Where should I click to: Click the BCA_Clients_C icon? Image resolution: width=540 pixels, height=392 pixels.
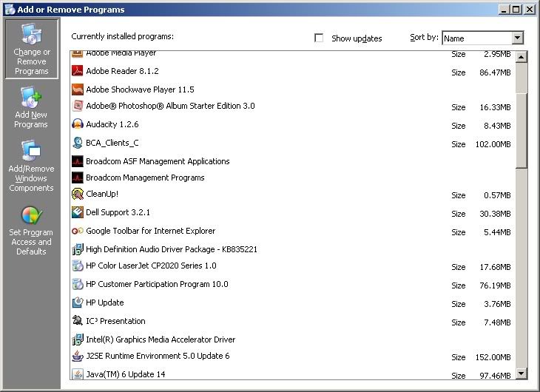click(x=78, y=143)
